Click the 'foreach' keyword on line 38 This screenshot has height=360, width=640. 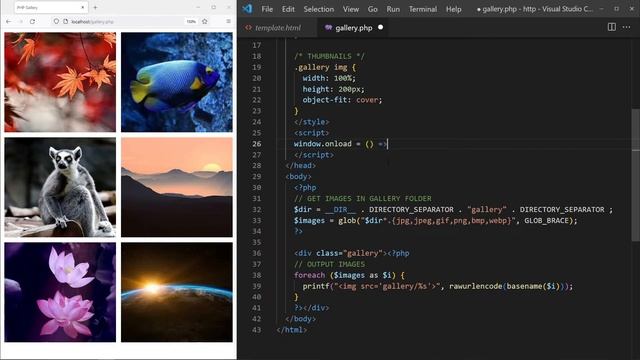[309, 275]
